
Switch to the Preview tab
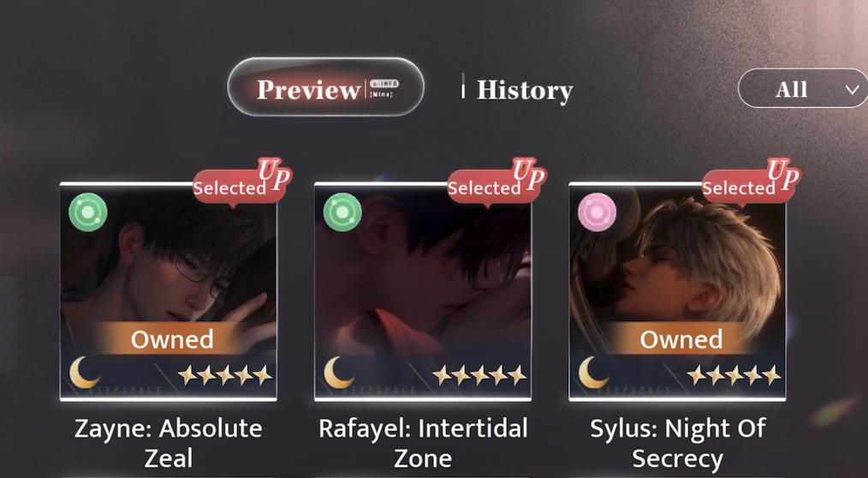(x=326, y=87)
